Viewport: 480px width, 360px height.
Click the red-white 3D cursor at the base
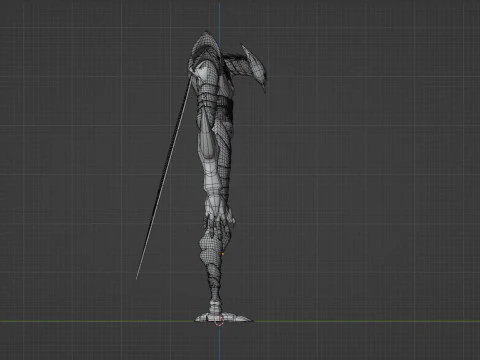219,321
